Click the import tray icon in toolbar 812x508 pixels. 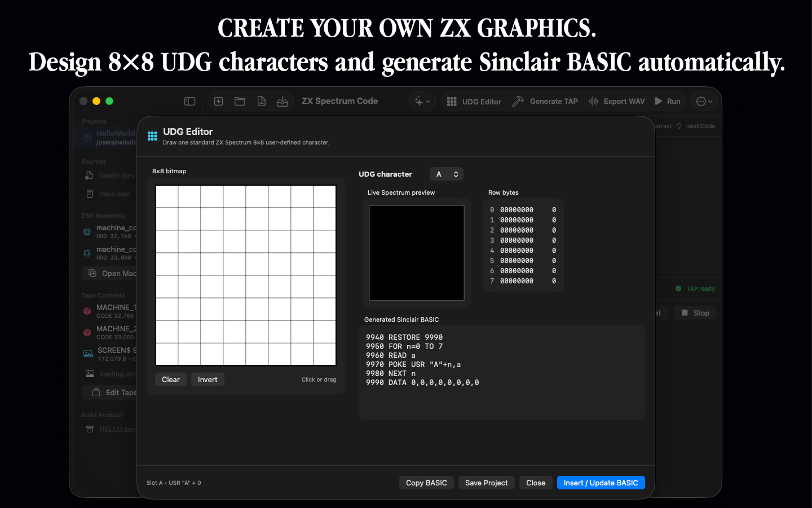coord(283,101)
